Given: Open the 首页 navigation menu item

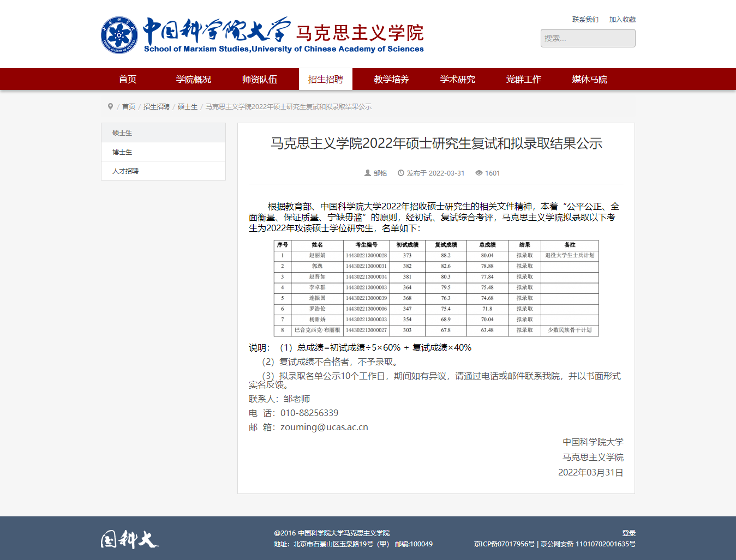Looking at the screenshot, I should tap(128, 79).
